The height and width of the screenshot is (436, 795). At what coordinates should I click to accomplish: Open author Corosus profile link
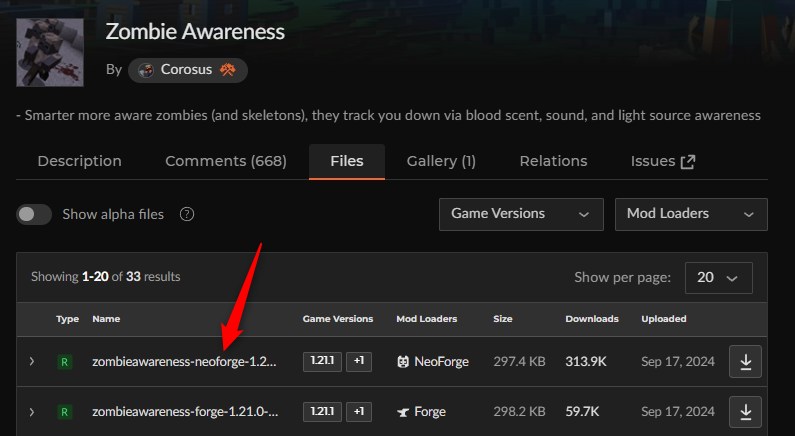click(188, 70)
